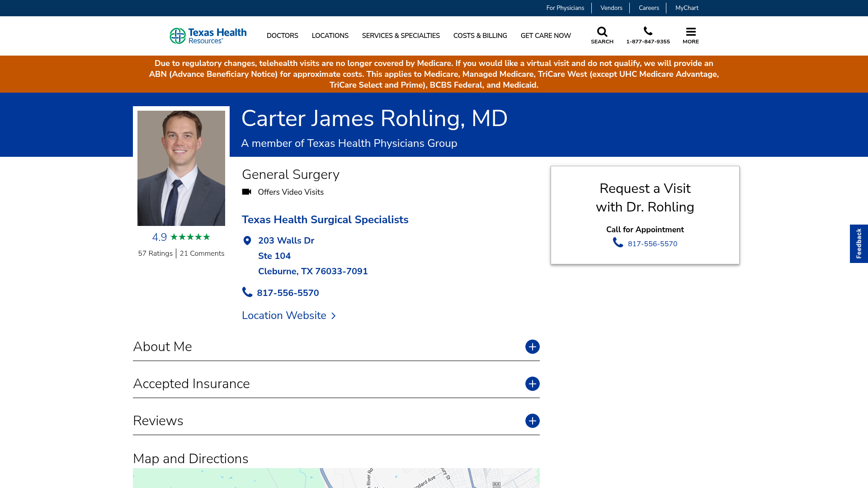This screenshot has height=488, width=868.
Task: Click the phone icon next to 817-556-5570
Action: pyautogui.click(x=247, y=292)
